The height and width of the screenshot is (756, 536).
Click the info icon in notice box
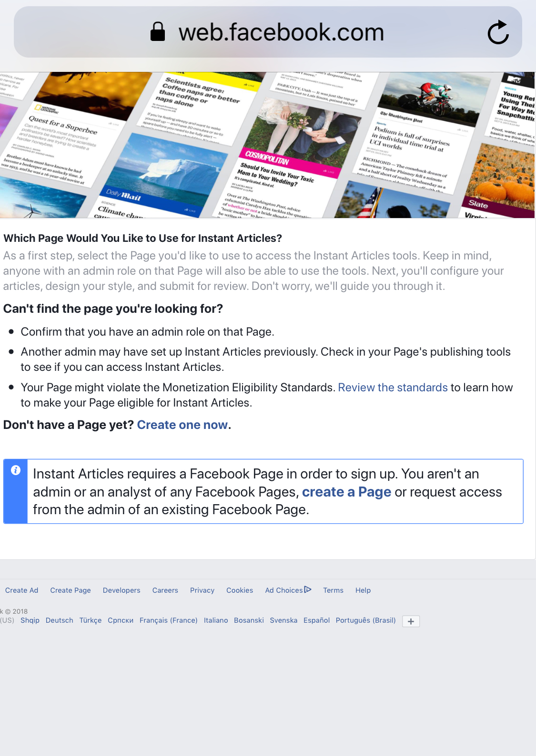16,470
